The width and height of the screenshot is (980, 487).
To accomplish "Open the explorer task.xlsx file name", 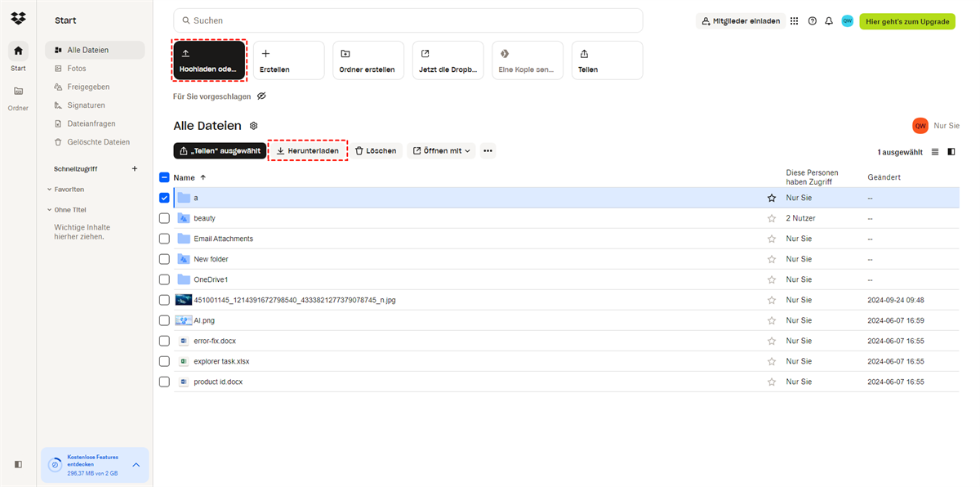I will 221,361.
